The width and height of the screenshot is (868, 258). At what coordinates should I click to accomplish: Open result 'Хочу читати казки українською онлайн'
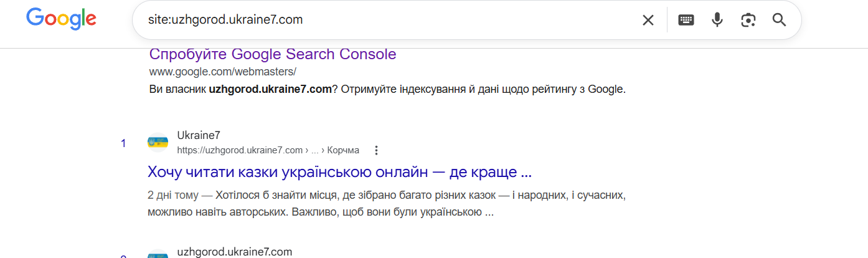[x=340, y=171]
